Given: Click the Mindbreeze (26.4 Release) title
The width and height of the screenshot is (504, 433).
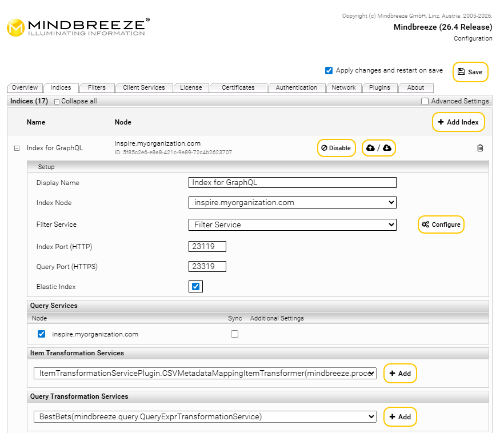Looking at the screenshot, I should click(443, 27).
